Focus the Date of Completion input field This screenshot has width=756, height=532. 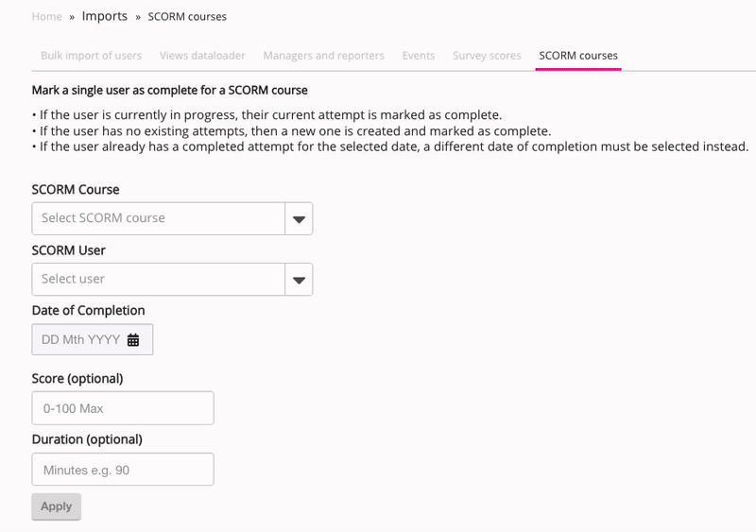81,340
